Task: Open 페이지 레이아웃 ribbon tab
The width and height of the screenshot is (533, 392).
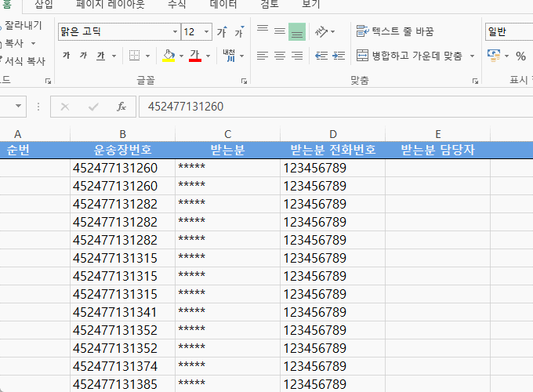Action: [x=111, y=4]
